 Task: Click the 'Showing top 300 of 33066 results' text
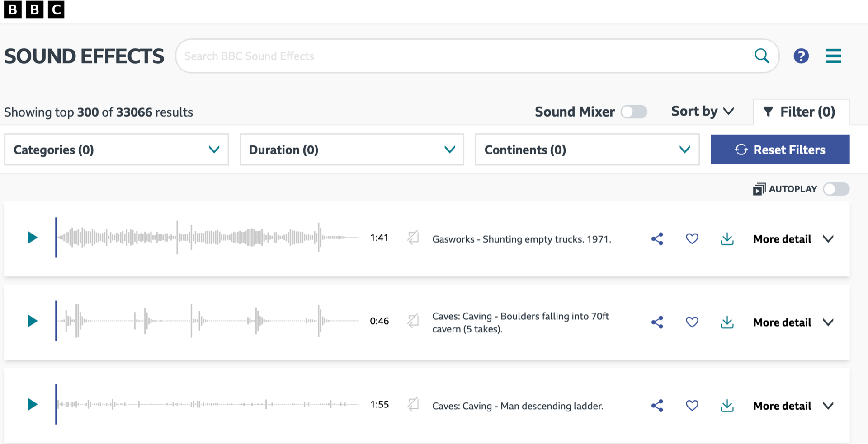[x=99, y=112]
